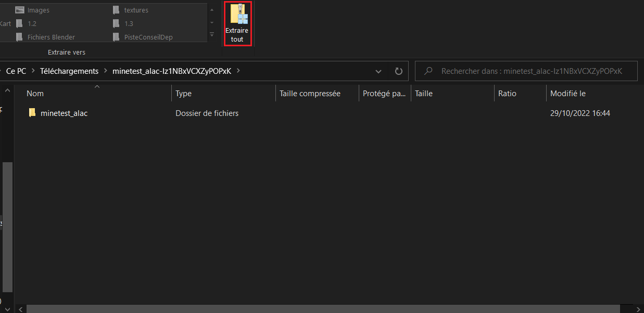
Task: Sort by Taille compressée column header
Action: point(310,94)
